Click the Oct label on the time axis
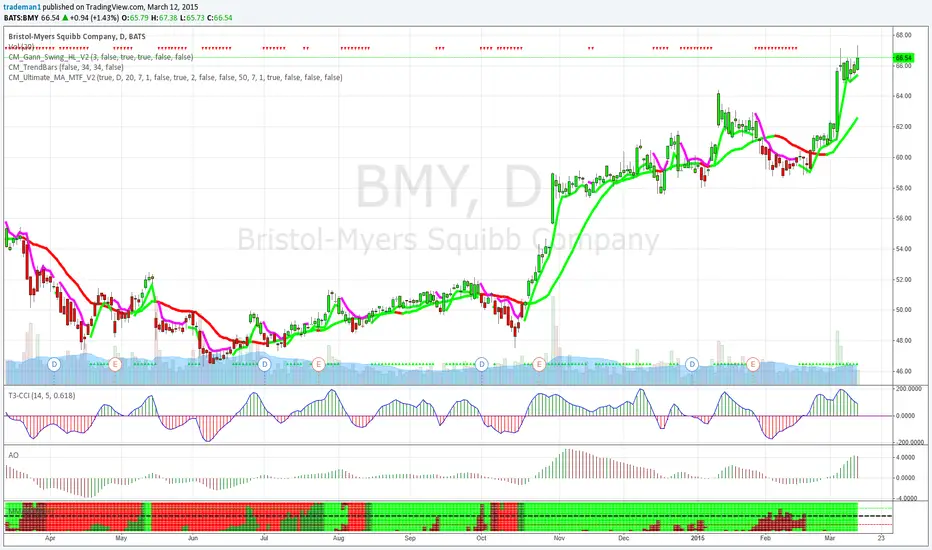 click(481, 538)
